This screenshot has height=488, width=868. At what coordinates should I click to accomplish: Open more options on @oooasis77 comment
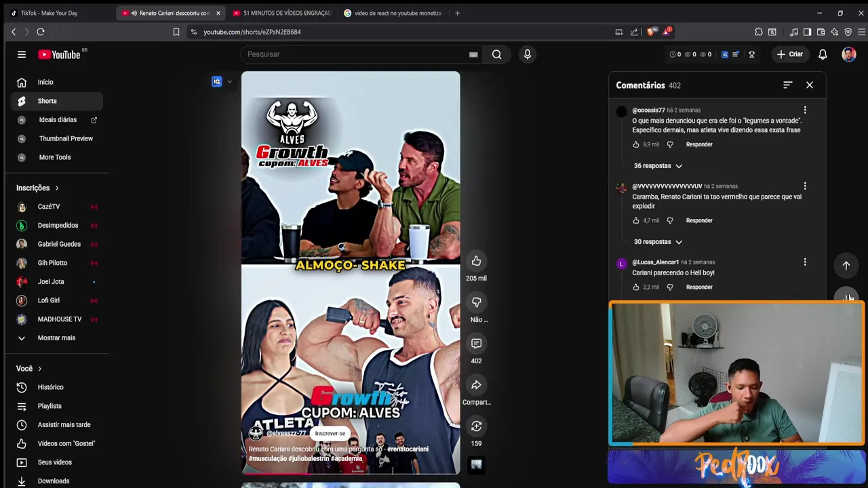tap(805, 110)
